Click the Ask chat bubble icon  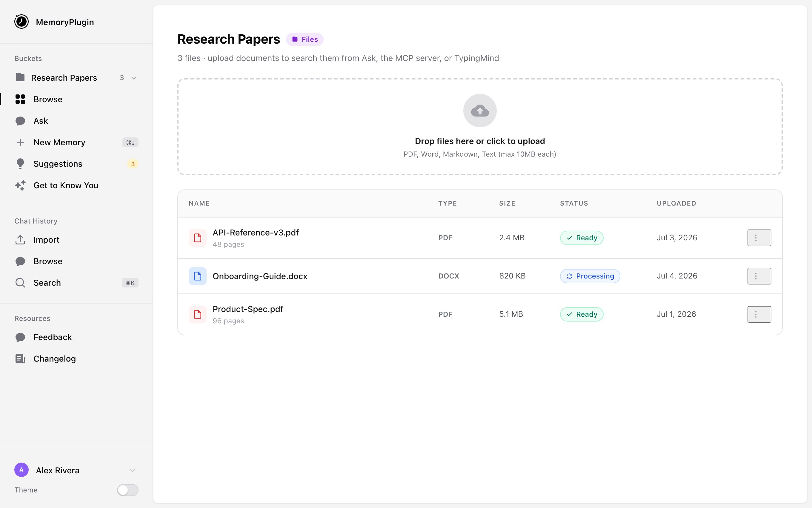pyautogui.click(x=20, y=121)
